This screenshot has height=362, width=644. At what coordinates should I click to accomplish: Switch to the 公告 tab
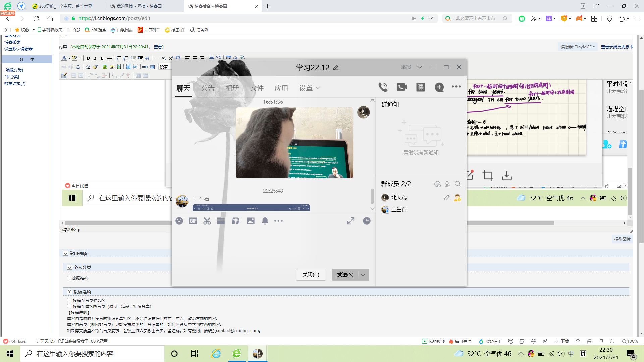pyautogui.click(x=208, y=88)
